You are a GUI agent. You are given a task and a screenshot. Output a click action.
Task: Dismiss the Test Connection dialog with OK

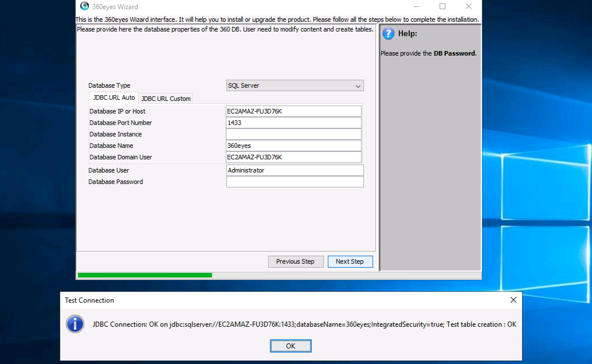tap(290, 345)
